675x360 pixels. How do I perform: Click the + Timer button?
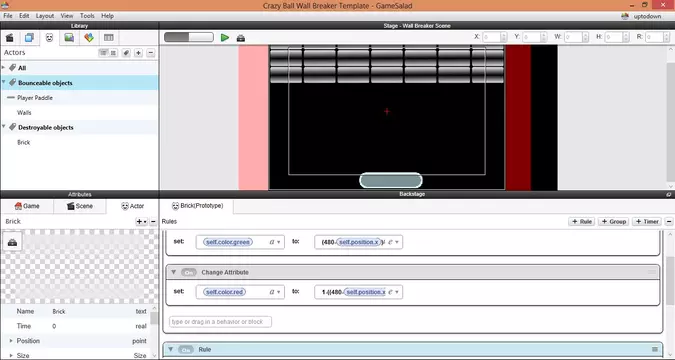tap(647, 221)
